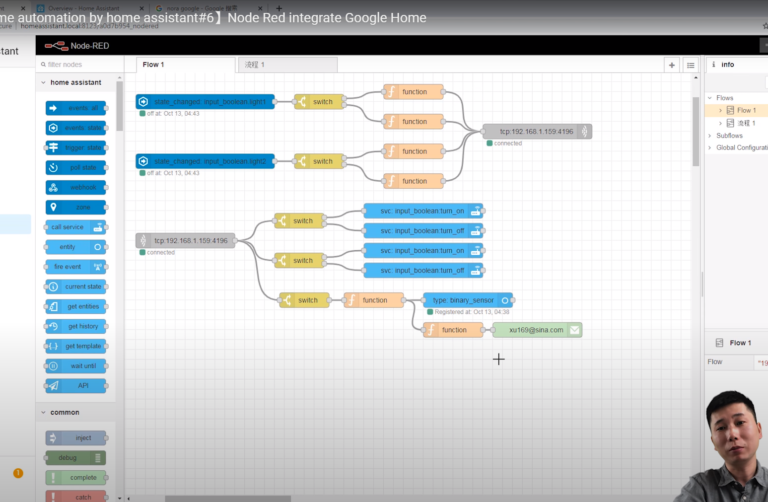
Task: Click the state_changed input_boolean.light1 node
Action: (205, 102)
